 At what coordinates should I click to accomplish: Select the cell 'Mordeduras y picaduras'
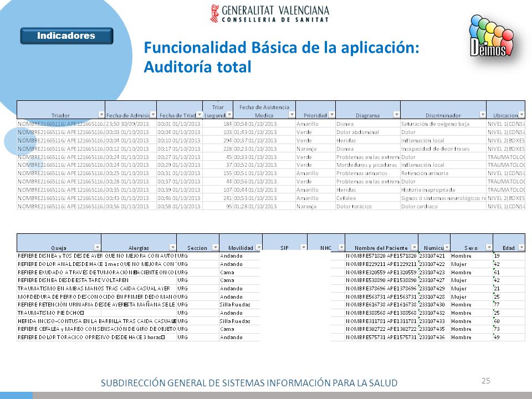click(368, 165)
